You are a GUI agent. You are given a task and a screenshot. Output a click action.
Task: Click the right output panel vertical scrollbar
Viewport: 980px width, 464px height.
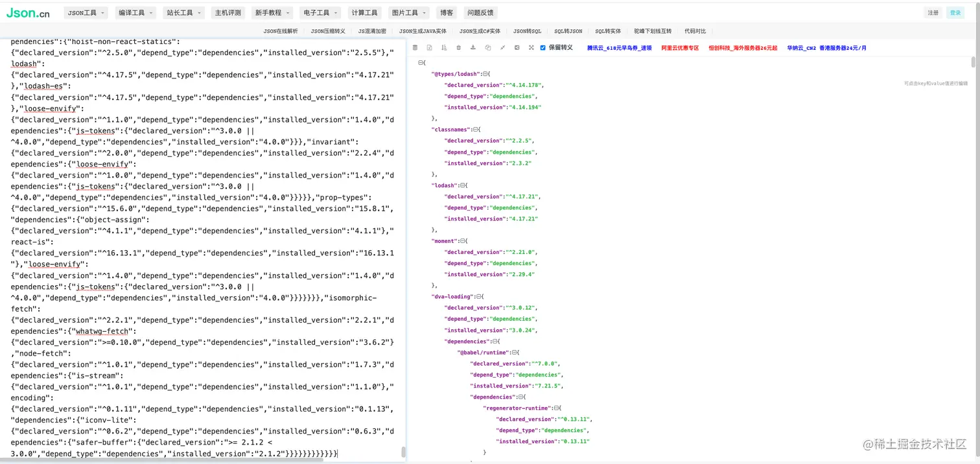tap(973, 62)
